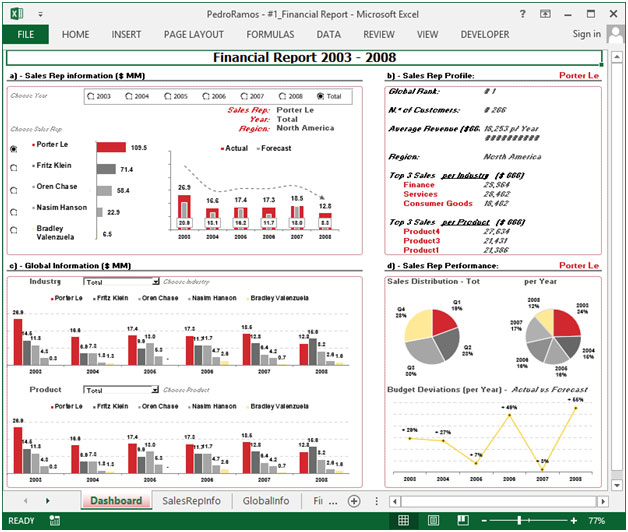Switch to Normal view icon
Viewport: 628px width, 532px height.
tap(403, 520)
